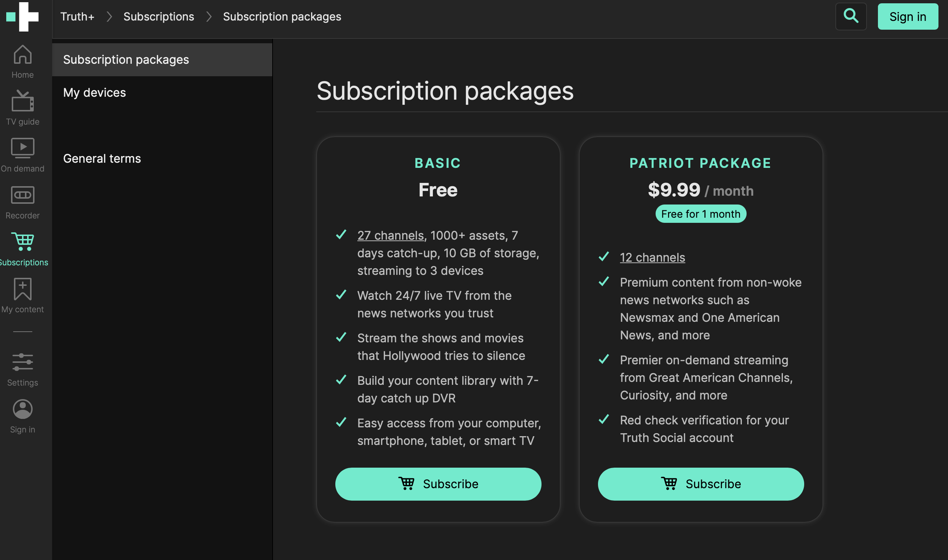Click Truth+ in the breadcrumb
948x560 pixels.
pos(77,16)
